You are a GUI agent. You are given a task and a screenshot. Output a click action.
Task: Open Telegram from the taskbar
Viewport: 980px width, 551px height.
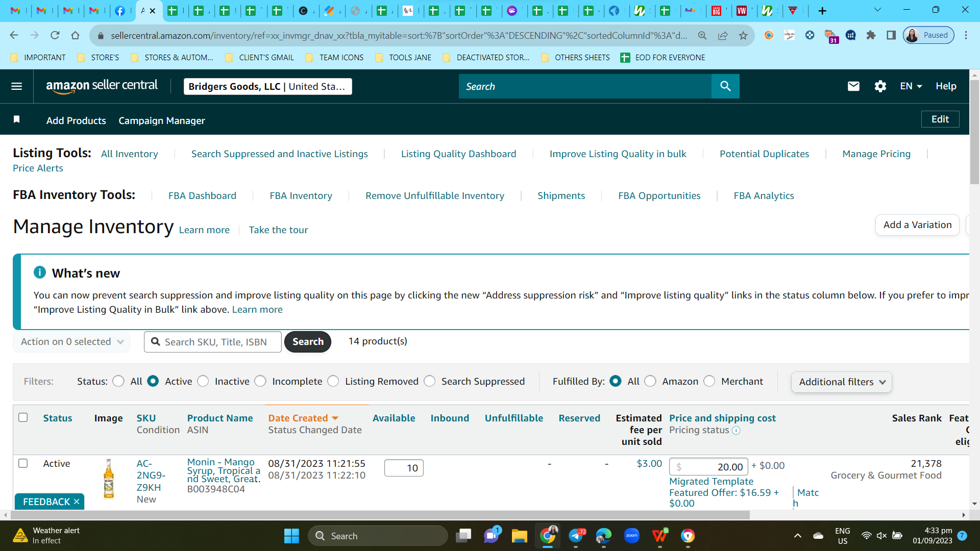pos(576,536)
